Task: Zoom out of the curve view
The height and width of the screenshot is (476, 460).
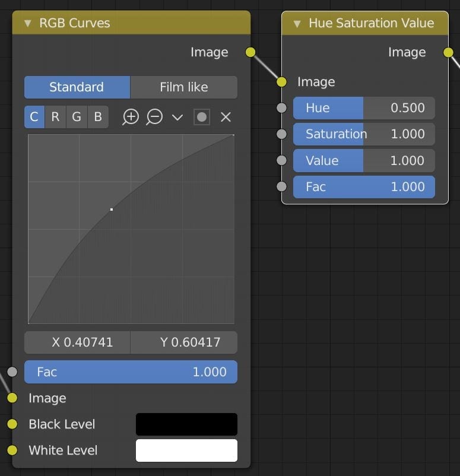Action: click(x=154, y=117)
